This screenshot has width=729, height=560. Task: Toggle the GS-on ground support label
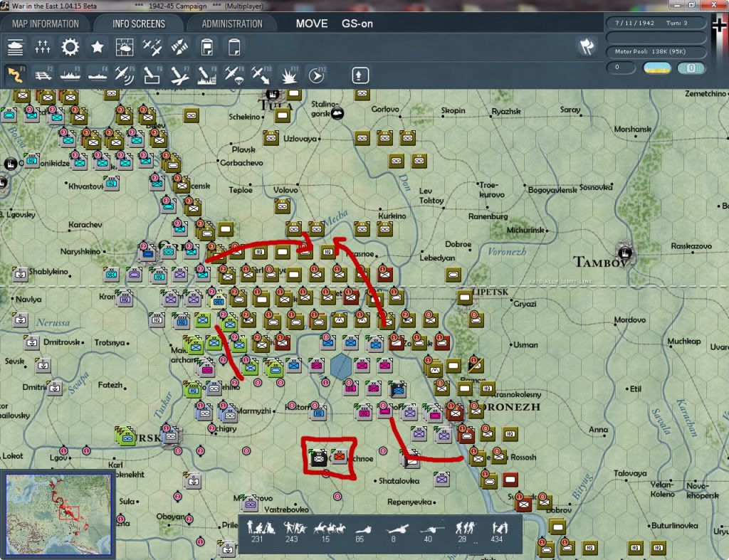[357, 23]
